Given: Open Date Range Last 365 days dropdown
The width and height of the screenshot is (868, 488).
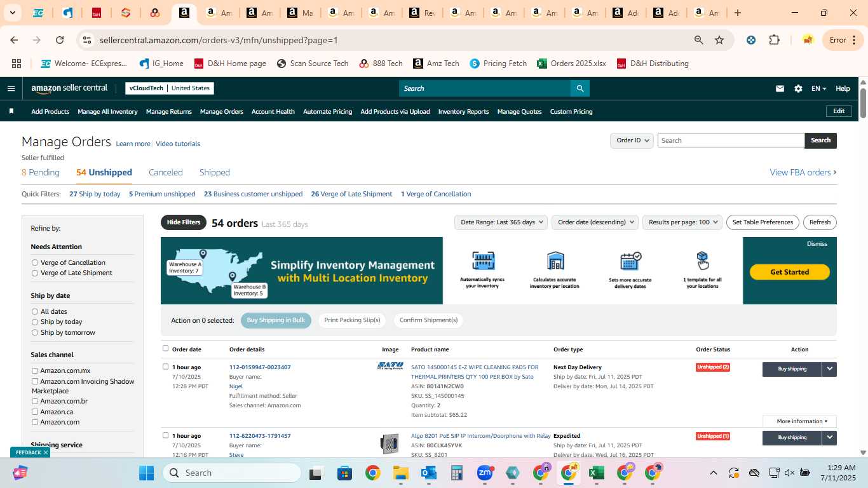Looking at the screenshot, I should [501, 222].
